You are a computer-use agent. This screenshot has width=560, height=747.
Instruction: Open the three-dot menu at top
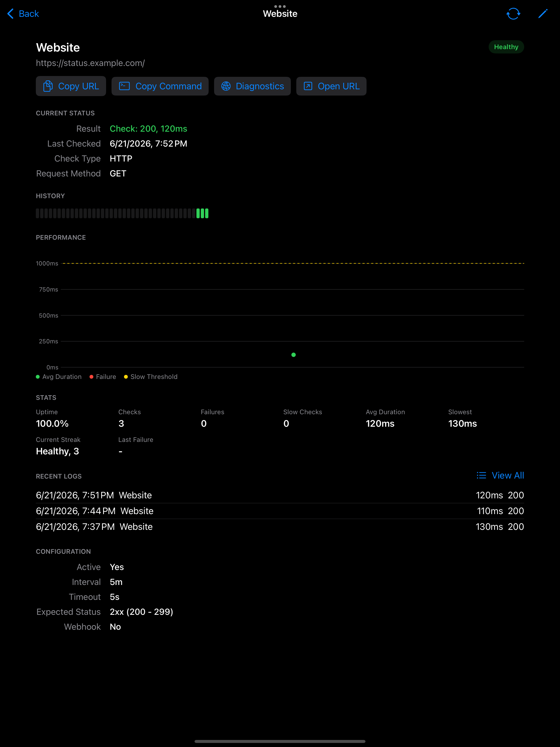(280, 6)
